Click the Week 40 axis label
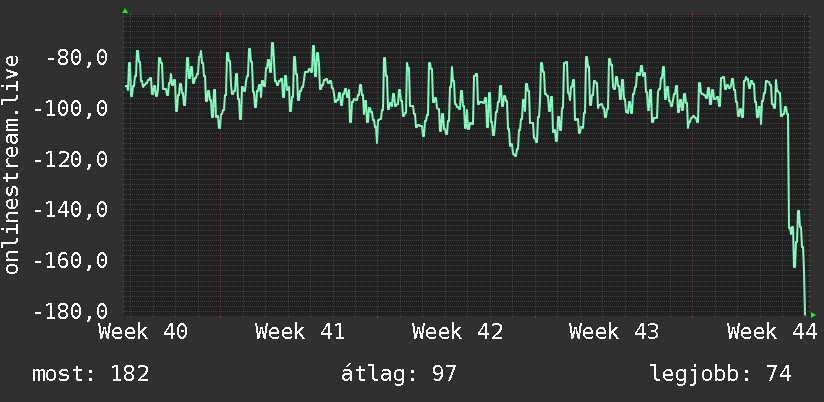Viewport: 824px width, 402px height. pyautogui.click(x=143, y=332)
